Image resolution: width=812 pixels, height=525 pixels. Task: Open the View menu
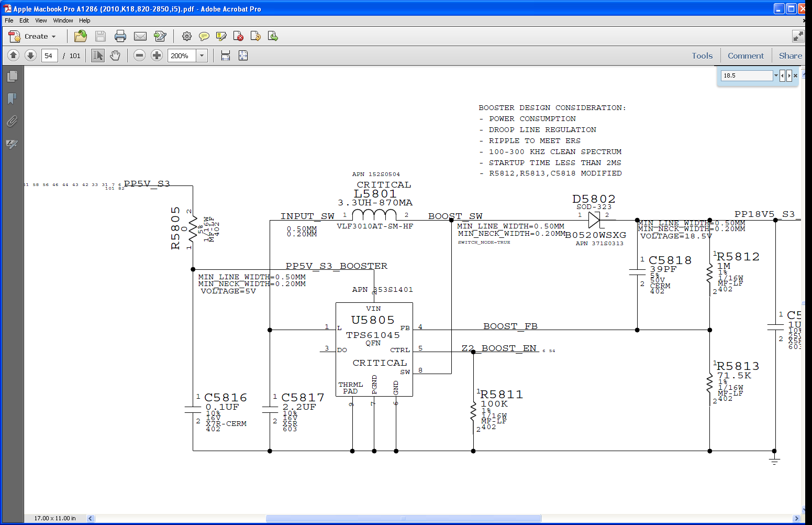41,20
